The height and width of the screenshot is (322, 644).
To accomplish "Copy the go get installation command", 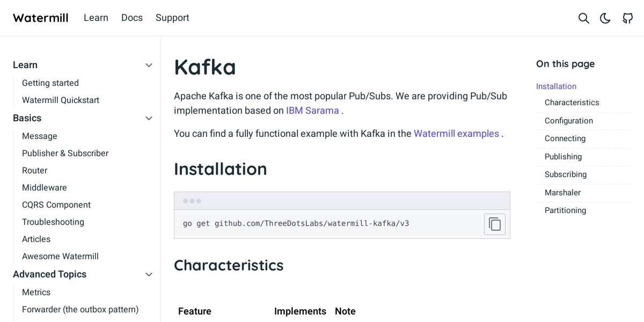I will [x=494, y=224].
